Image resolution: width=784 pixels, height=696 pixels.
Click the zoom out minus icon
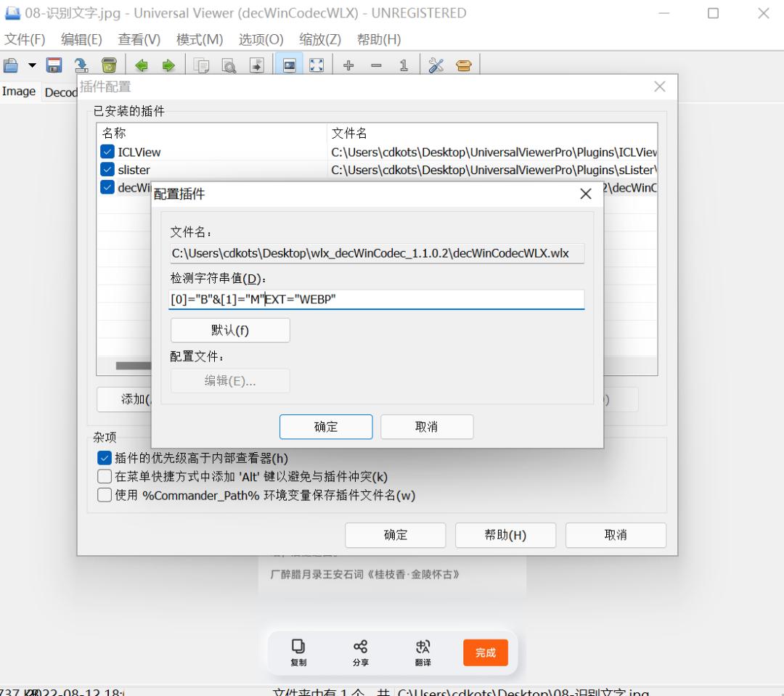(376, 65)
